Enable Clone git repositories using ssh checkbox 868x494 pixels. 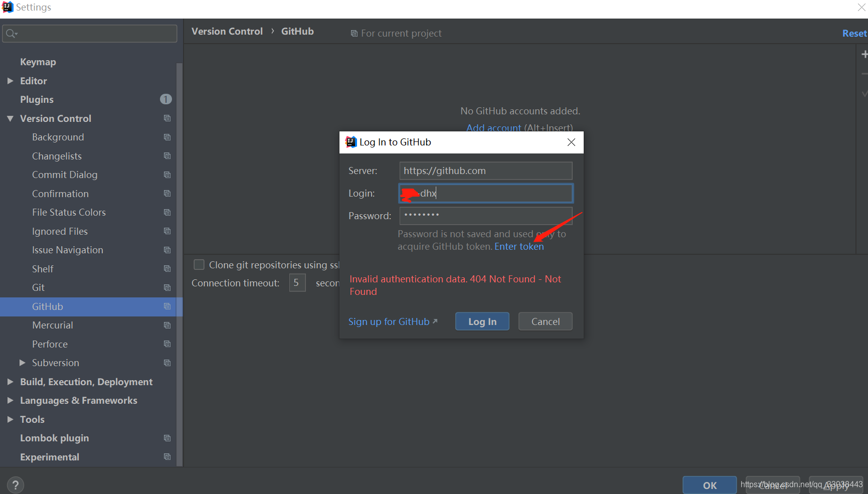point(199,265)
